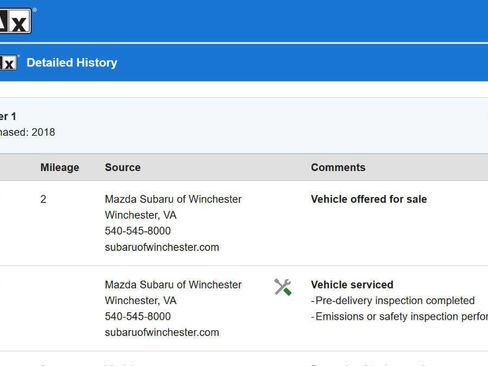488x366 pixels.
Task: Click mileage value 2 in first row
Action: [x=43, y=199]
